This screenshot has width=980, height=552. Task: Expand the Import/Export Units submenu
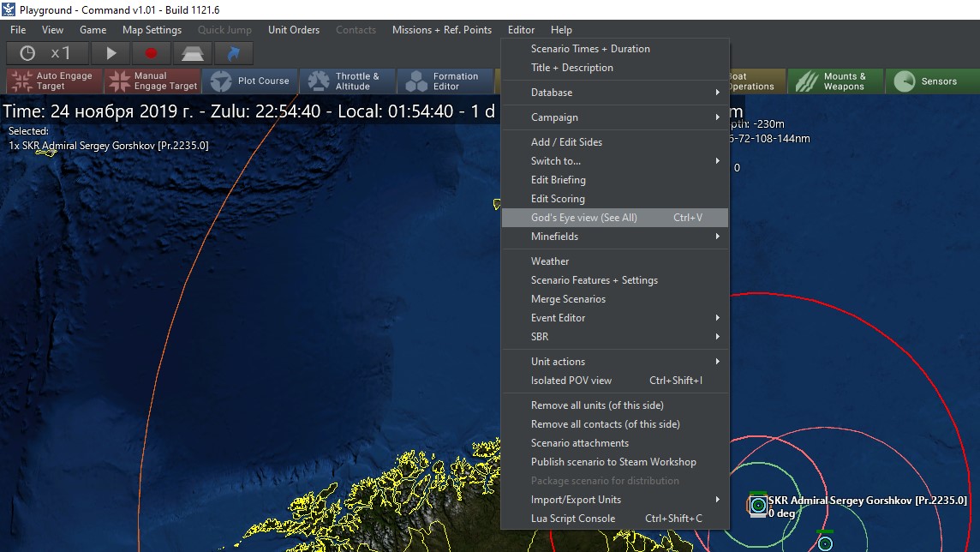coord(576,500)
